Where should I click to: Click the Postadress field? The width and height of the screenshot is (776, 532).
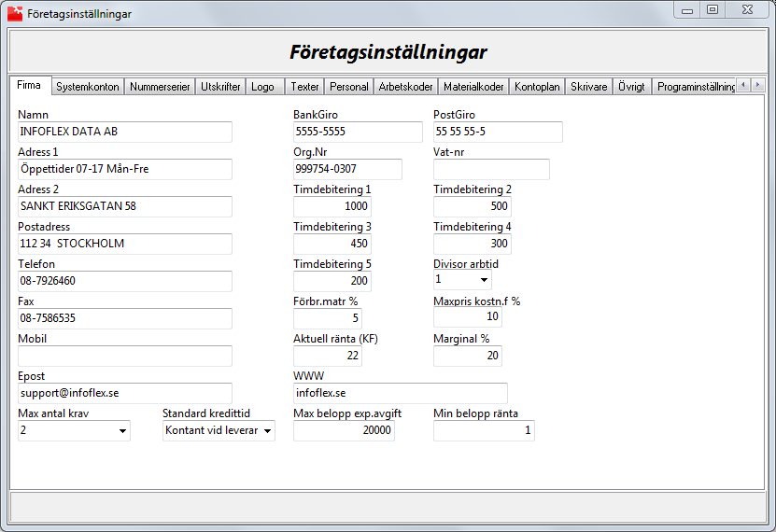click(x=125, y=244)
